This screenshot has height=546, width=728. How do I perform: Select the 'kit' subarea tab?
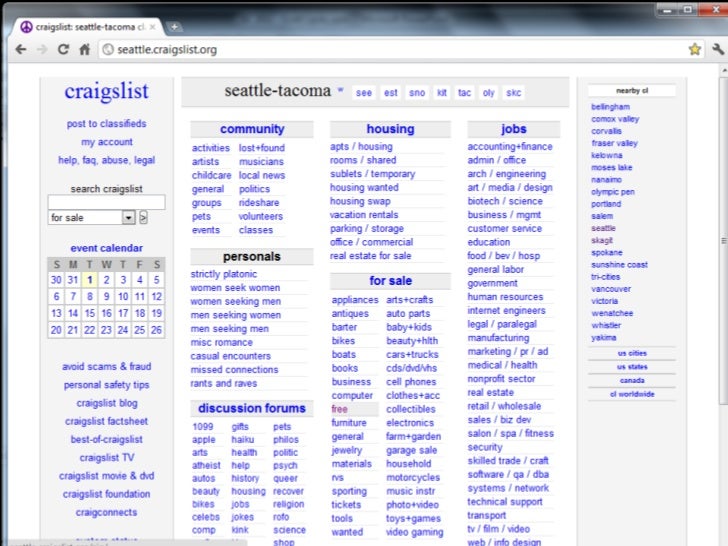point(442,93)
